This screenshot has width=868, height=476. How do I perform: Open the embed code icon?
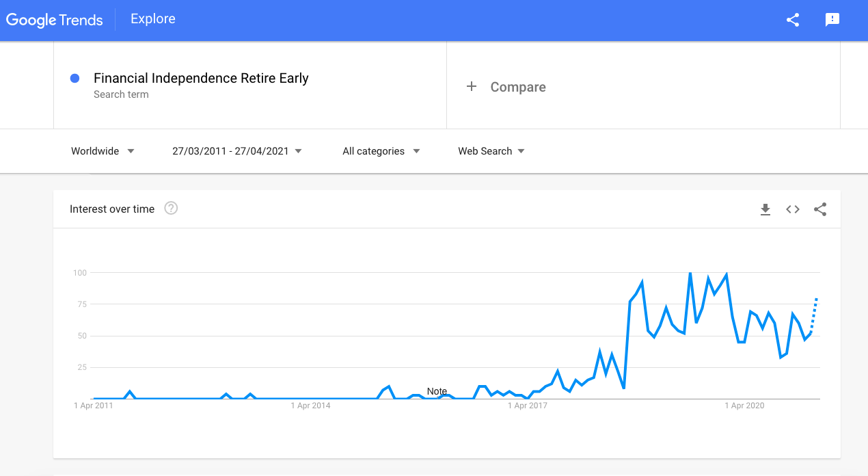[793, 209]
